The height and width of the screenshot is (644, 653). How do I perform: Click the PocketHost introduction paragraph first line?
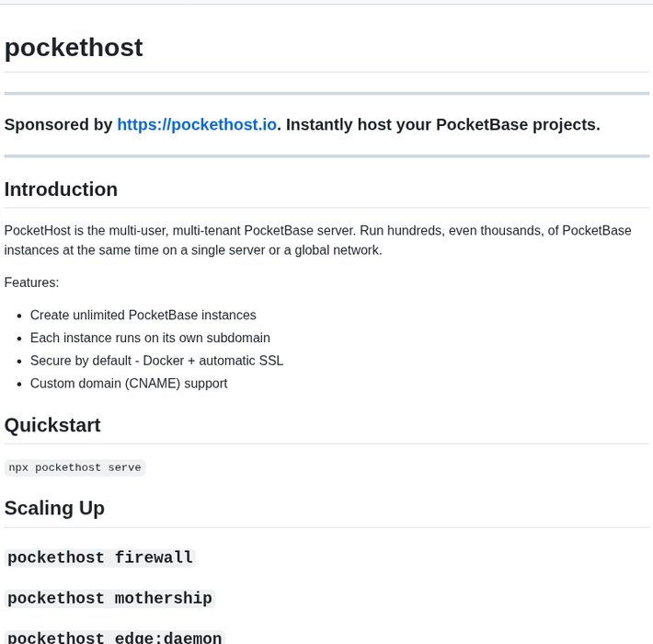pyautogui.click(x=317, y=230)
